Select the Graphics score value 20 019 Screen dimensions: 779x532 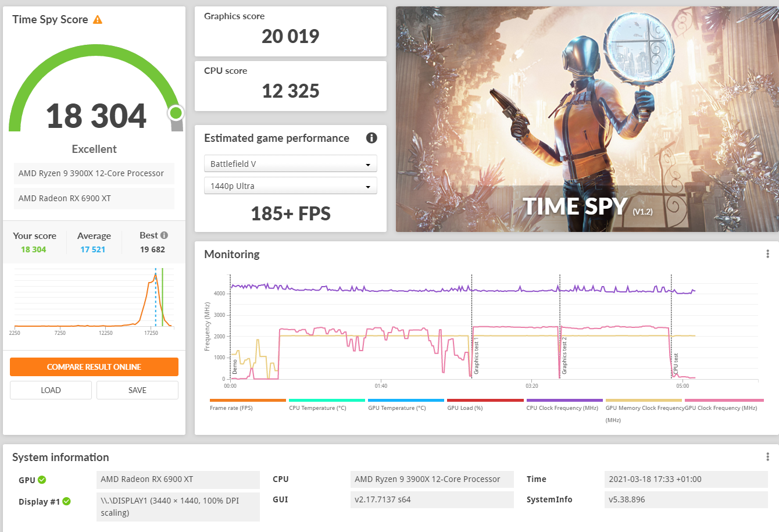pos(290,37)
